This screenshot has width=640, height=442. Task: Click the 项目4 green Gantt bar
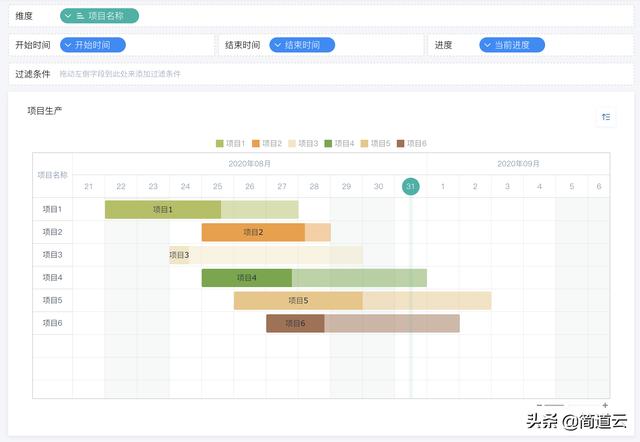314,278
